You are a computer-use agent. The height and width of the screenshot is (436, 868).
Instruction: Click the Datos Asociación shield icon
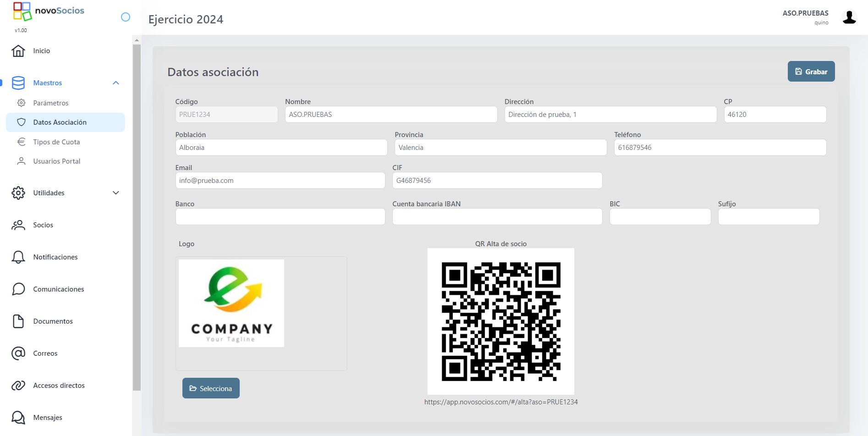[22, 122]
